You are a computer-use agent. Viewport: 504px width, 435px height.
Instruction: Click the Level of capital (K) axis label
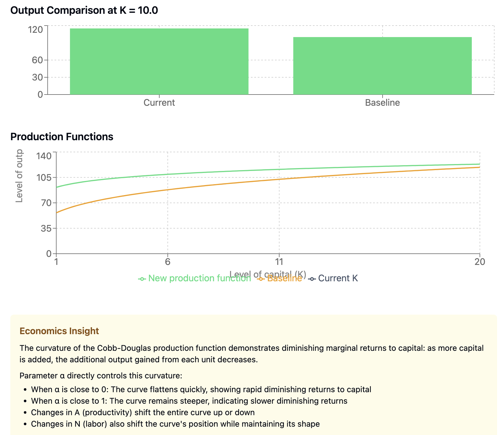[268, 274]
